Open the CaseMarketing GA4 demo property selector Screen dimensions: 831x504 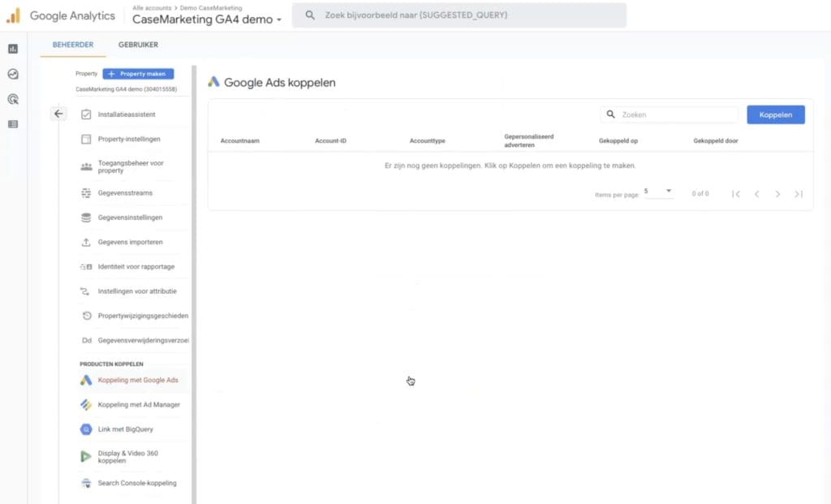click(207, 19)
